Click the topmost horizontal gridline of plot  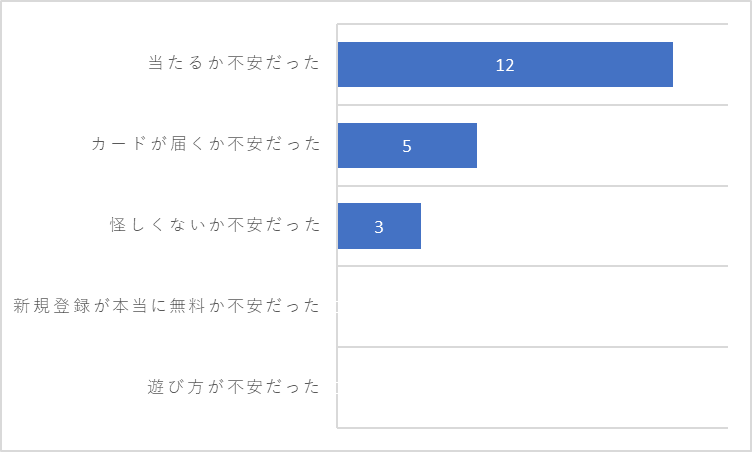pos(532,24)
